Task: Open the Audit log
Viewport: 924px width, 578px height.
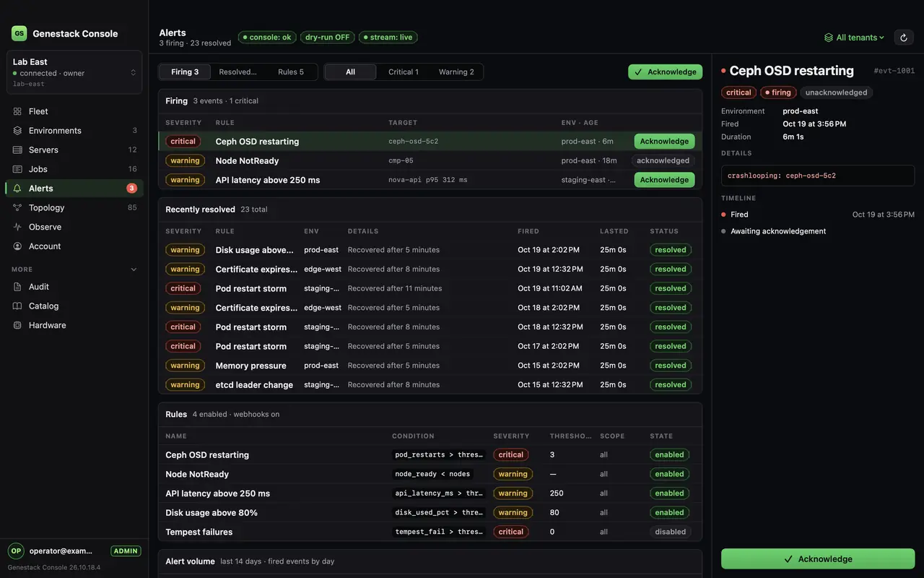Action: (74, 287)
